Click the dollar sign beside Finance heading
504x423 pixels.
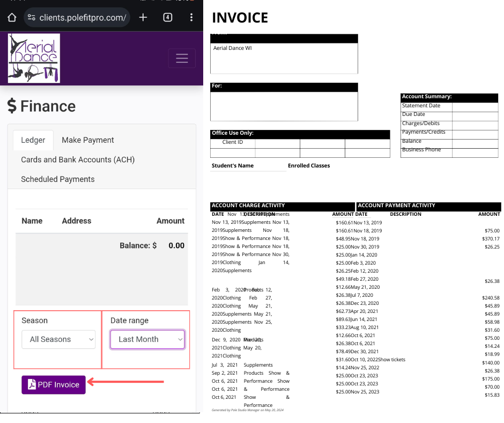tap(12, 106)
